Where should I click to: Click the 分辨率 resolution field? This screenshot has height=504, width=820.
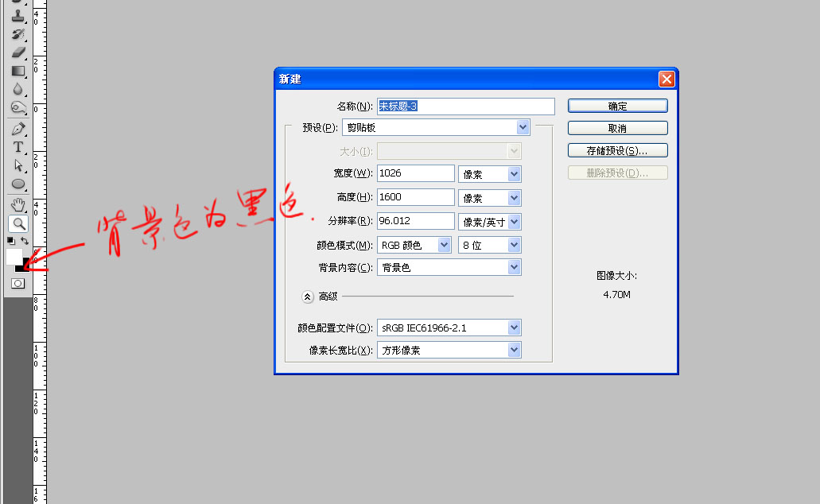click(416, 221)
